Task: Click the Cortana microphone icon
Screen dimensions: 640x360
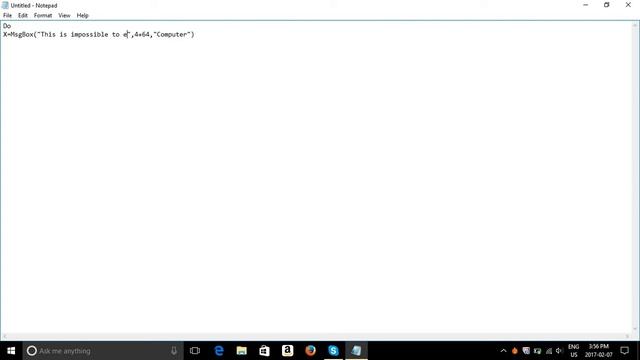Action: click(174, 351)
